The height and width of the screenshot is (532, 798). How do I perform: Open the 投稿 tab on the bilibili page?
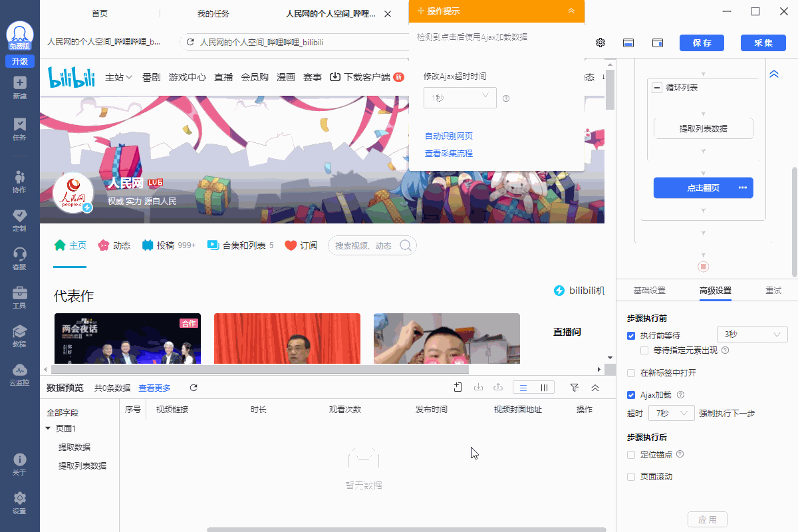(169, 245)
